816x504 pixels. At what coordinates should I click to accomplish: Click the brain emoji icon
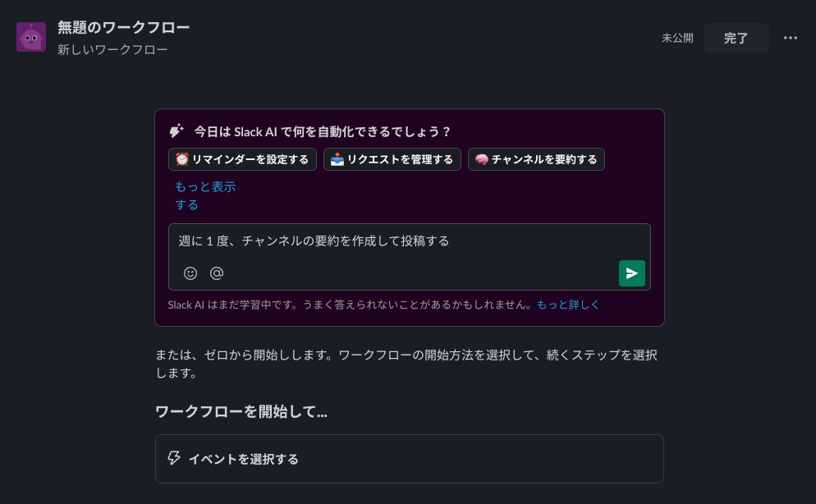click(x=482, y=159)
